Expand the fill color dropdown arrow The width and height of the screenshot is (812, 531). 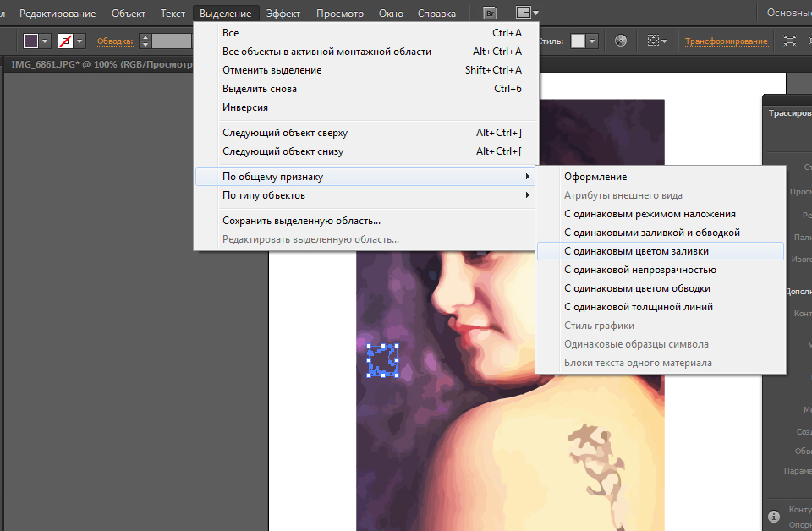click(45, 41)
